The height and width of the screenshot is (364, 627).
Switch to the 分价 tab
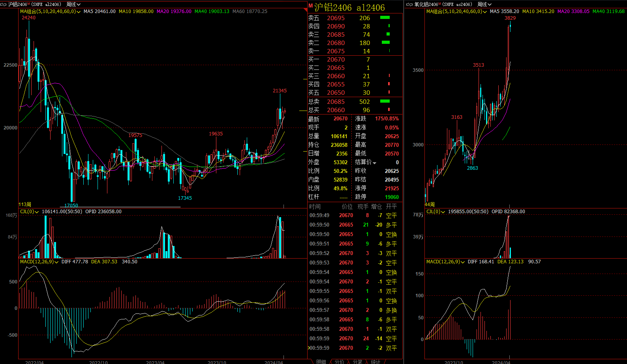coord(339,361)
